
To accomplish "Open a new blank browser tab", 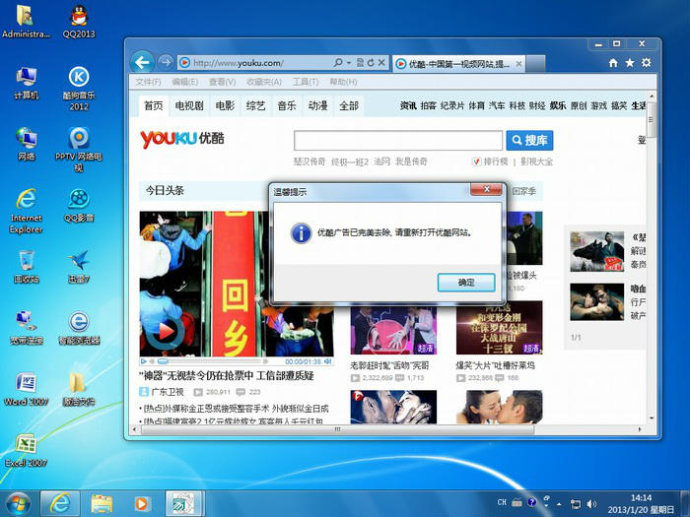I will click(536, 64).
